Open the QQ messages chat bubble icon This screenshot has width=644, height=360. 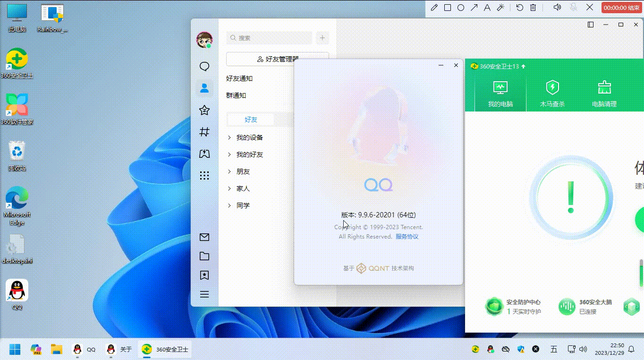204,67
